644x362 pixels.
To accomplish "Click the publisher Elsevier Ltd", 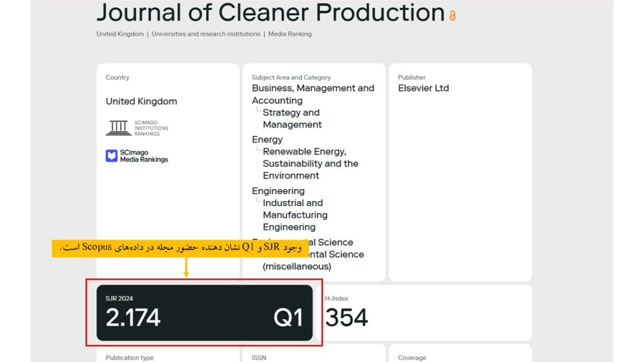I will [x=423, y=88].
